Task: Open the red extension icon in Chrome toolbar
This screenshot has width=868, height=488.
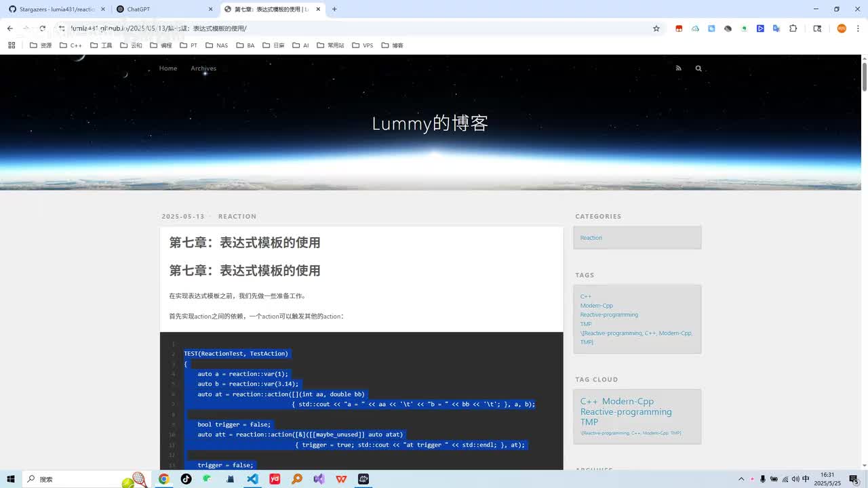Action: point(679,28)
